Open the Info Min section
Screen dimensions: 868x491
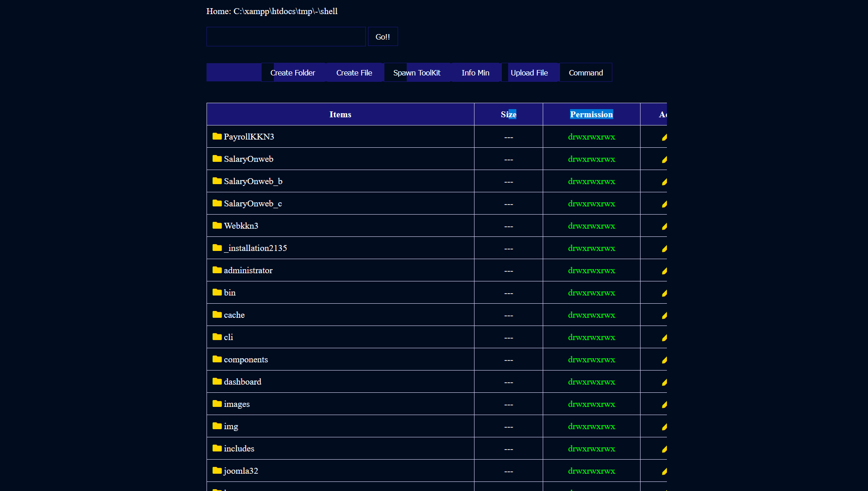[475, 73]
